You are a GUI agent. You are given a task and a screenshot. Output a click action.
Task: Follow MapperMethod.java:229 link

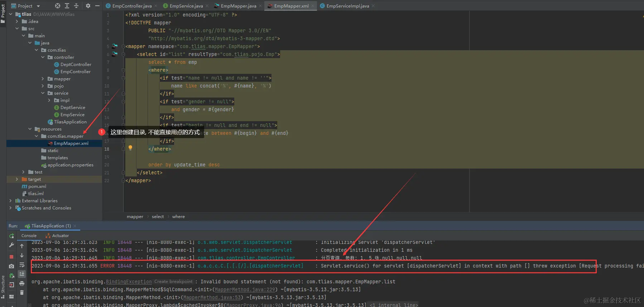pyautogui.click(x=245, y=290)
